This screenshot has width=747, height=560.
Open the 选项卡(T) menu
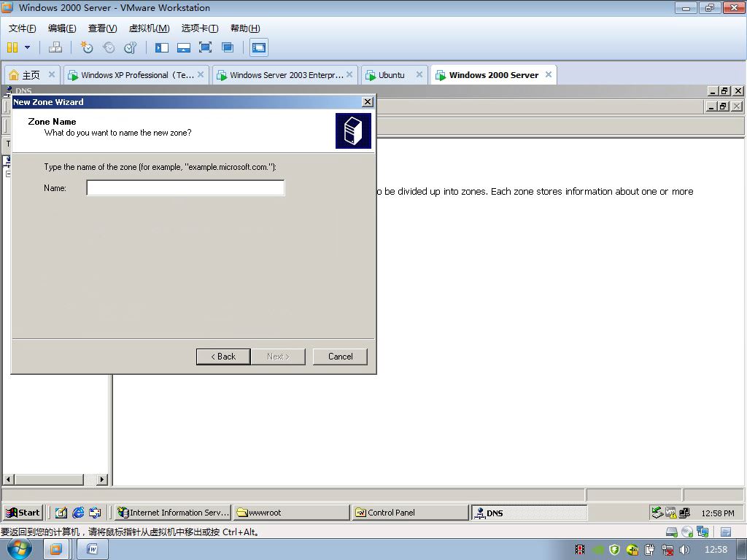coord(200,28)
